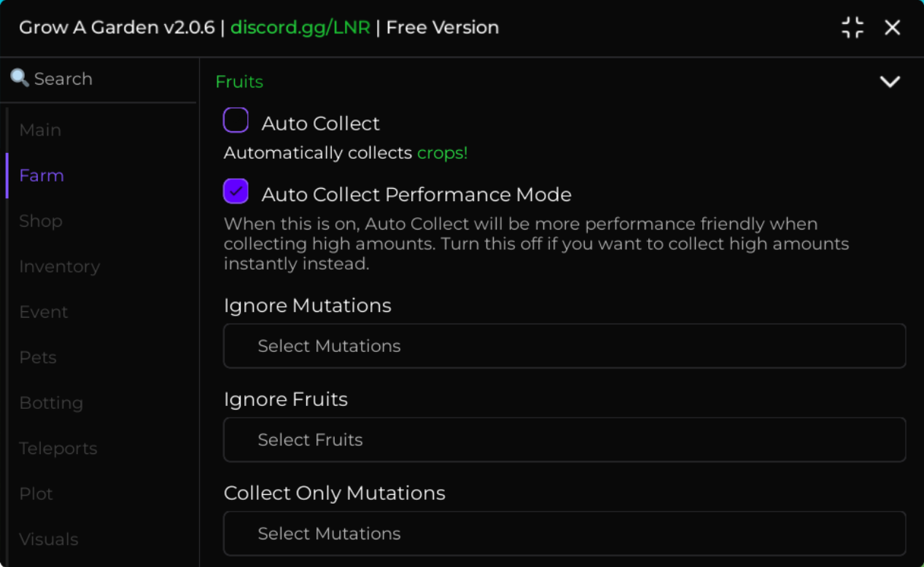This screenshot has width=924, height=567.
Task: Click the discord.gg/LNR link
Action: tap(300, 28)
